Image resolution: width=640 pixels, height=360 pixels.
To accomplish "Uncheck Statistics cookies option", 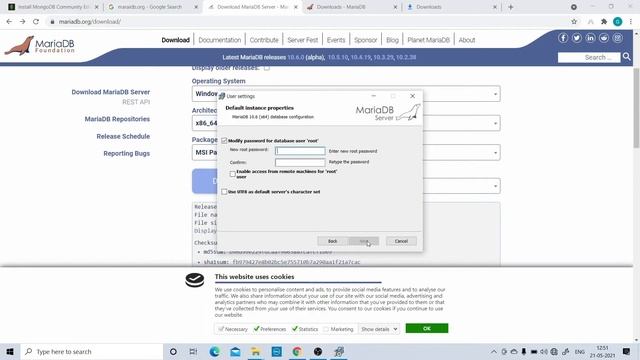I will point(295,329).
